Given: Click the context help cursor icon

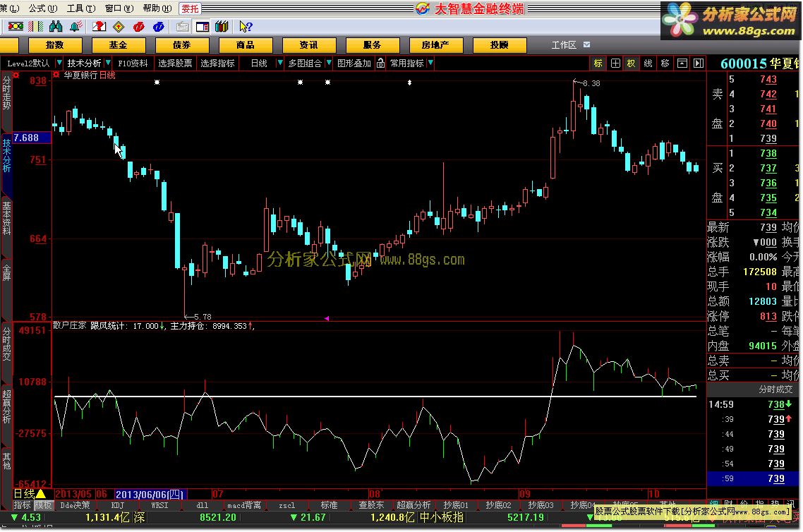Looking at the screenshot, I should 246,26.
